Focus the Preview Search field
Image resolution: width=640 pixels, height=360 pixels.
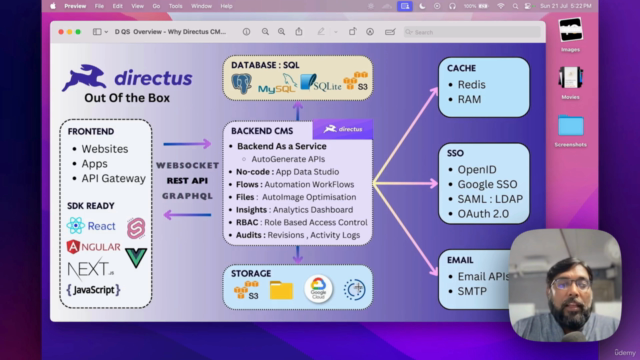click(472, 32)
